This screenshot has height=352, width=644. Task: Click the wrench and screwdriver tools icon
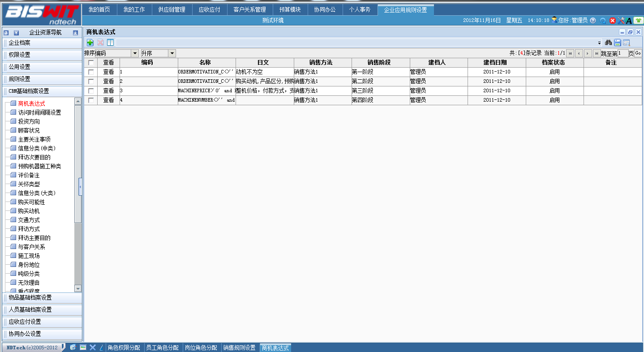pyautogui.click(x=621, y=21)
